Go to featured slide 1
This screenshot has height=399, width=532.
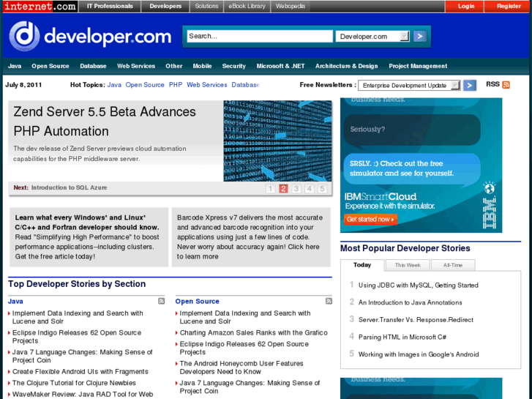click(x=271, y=188)
